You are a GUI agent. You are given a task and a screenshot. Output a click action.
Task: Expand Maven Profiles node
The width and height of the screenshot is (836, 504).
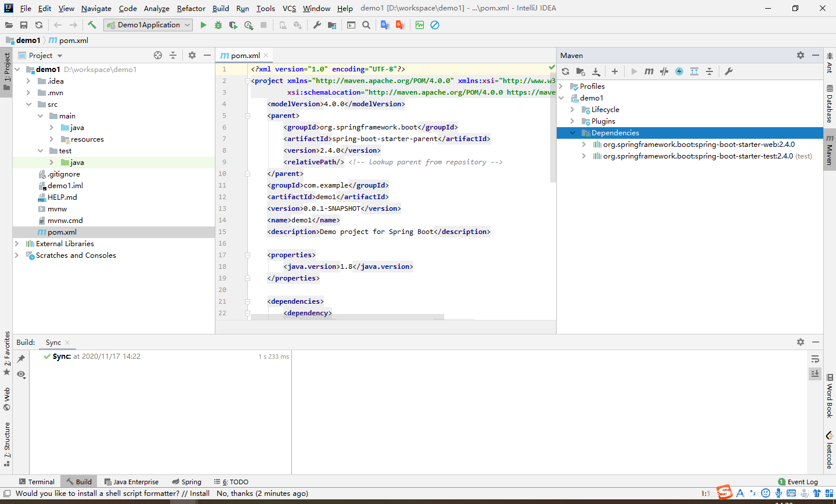point(561,87)
